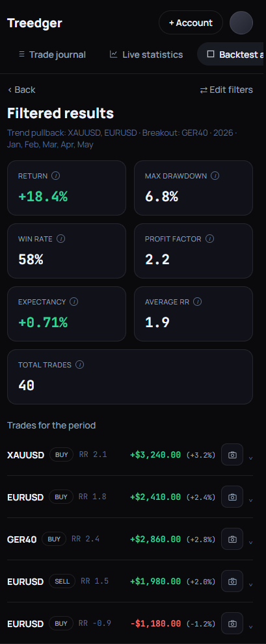
Task: Open Edit filters
Action: pyautogui.click(x=226, y=90)
